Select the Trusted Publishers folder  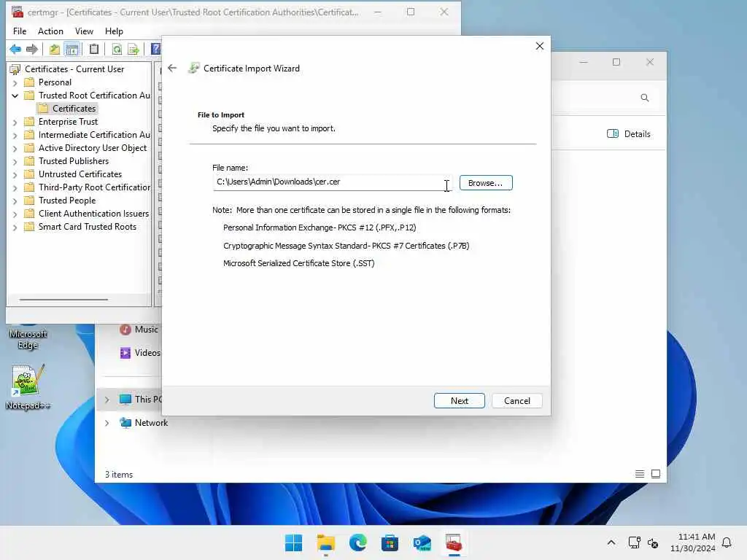(74, 161)
